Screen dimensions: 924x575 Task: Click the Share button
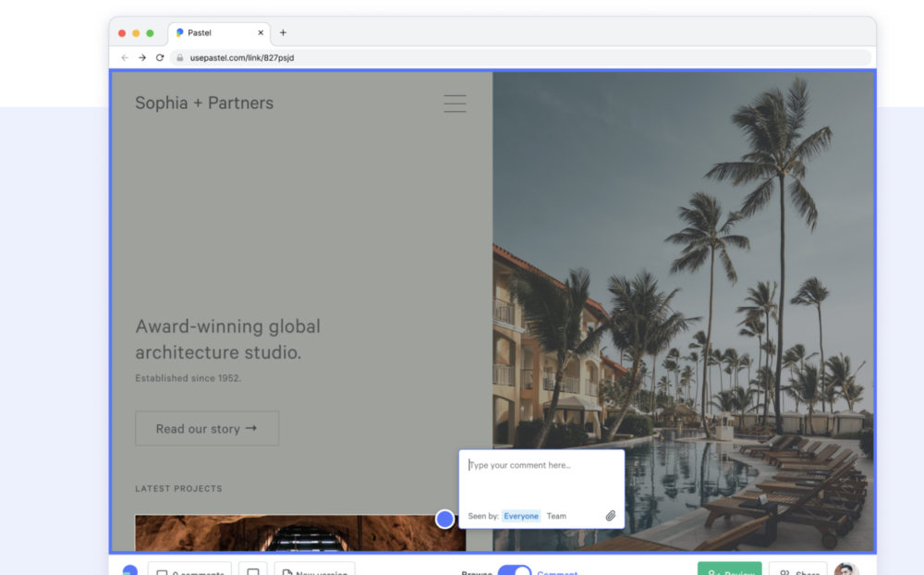tap(797, 569)
